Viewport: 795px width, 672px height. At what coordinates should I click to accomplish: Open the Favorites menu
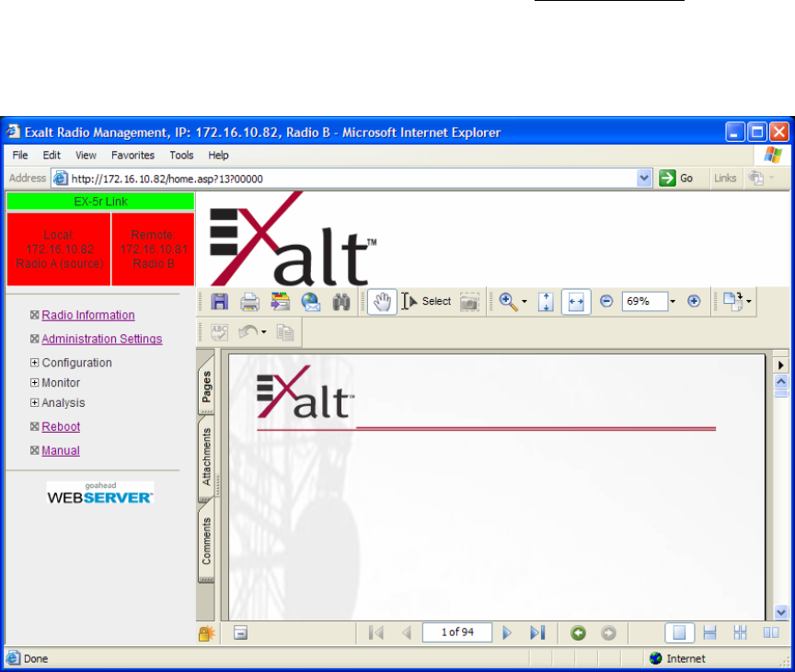[132, 156]
